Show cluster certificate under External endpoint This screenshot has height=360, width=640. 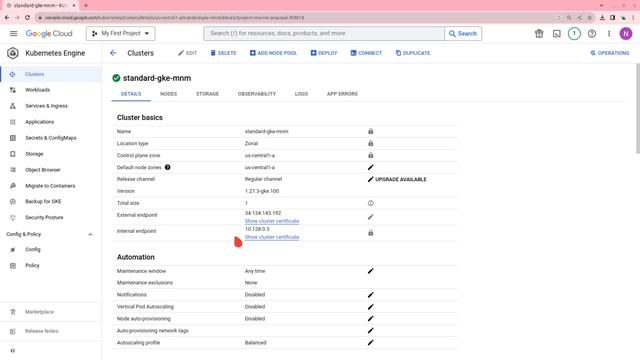pyautogui.click(x=272, y=221)
